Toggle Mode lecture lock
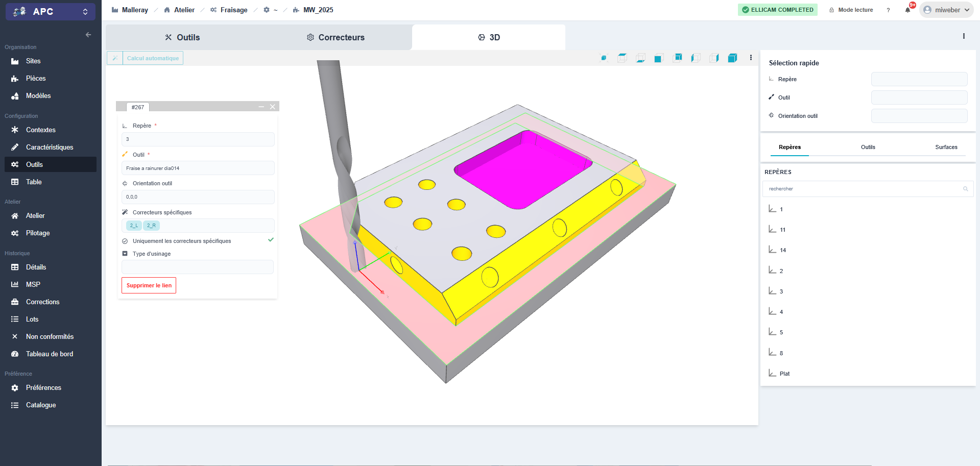Screen dimensions: 980x466 [x=851, y=10]
